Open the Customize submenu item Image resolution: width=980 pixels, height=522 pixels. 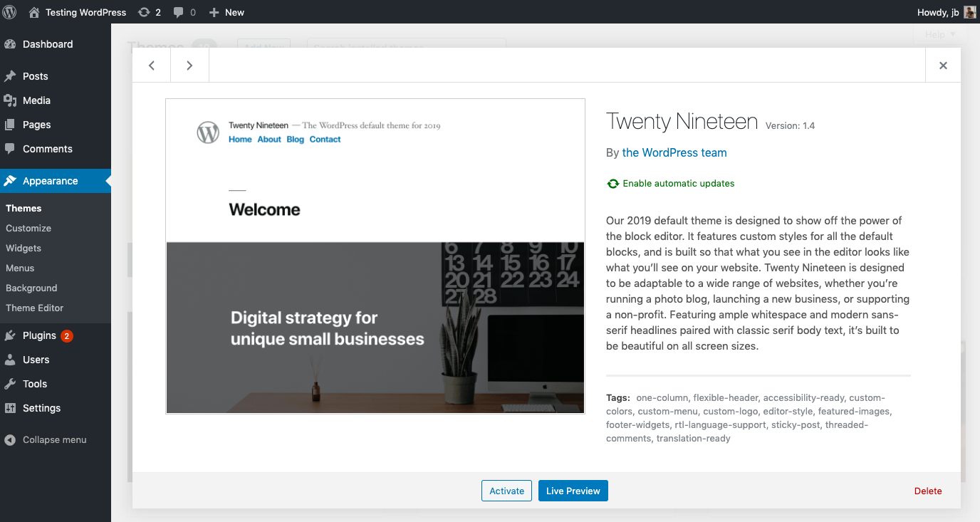(28, 228)
